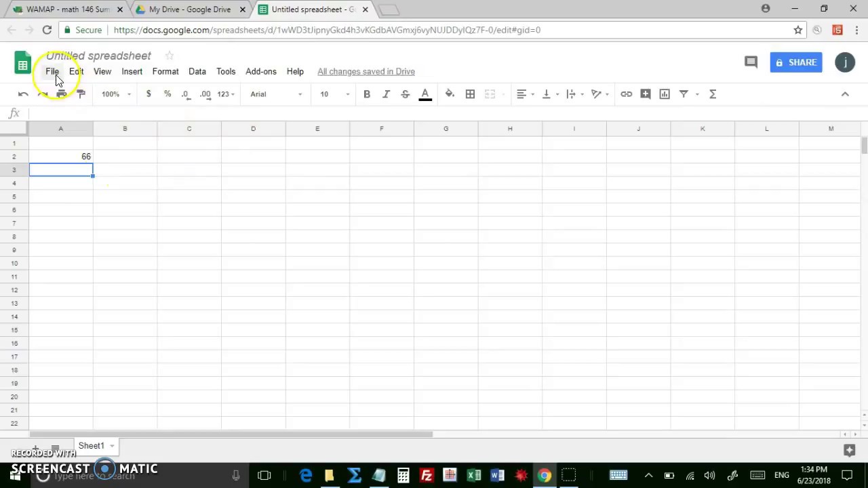Expand horizontal align options
This screenshot has width=868, height=488.
coord(526,94)
